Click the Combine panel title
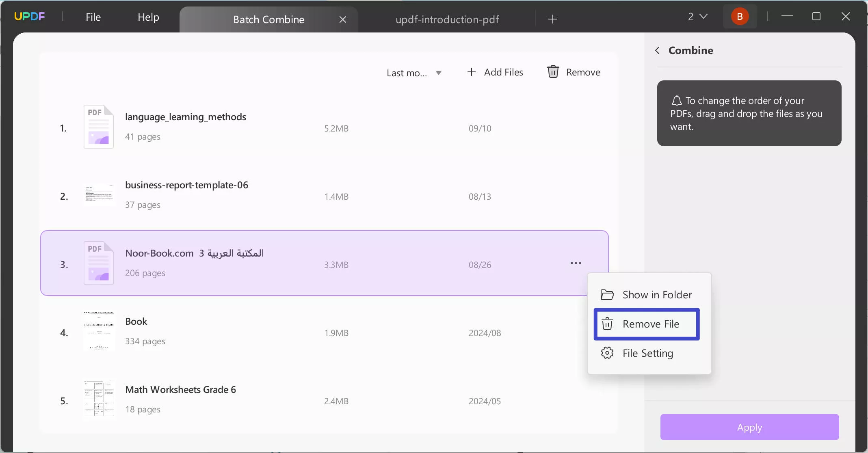 tap(691, 50)
